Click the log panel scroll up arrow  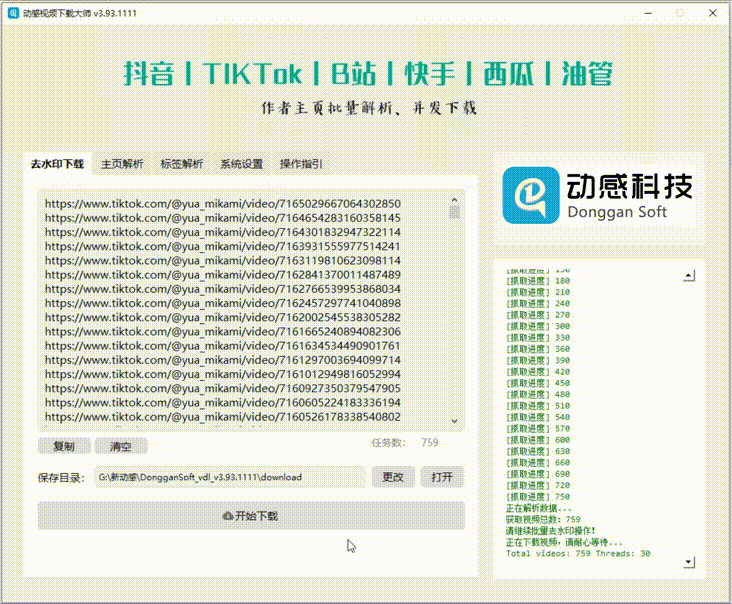(x=688, y=275)
